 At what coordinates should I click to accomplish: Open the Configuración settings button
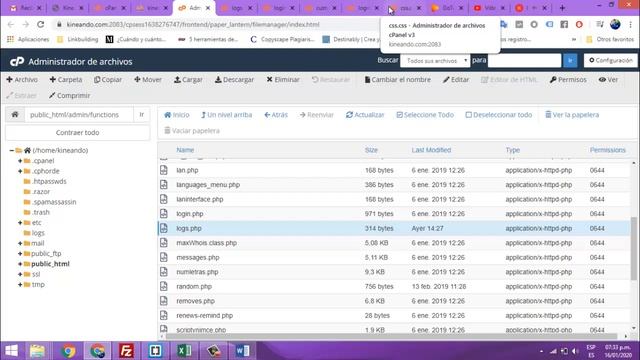click(611, 60)
